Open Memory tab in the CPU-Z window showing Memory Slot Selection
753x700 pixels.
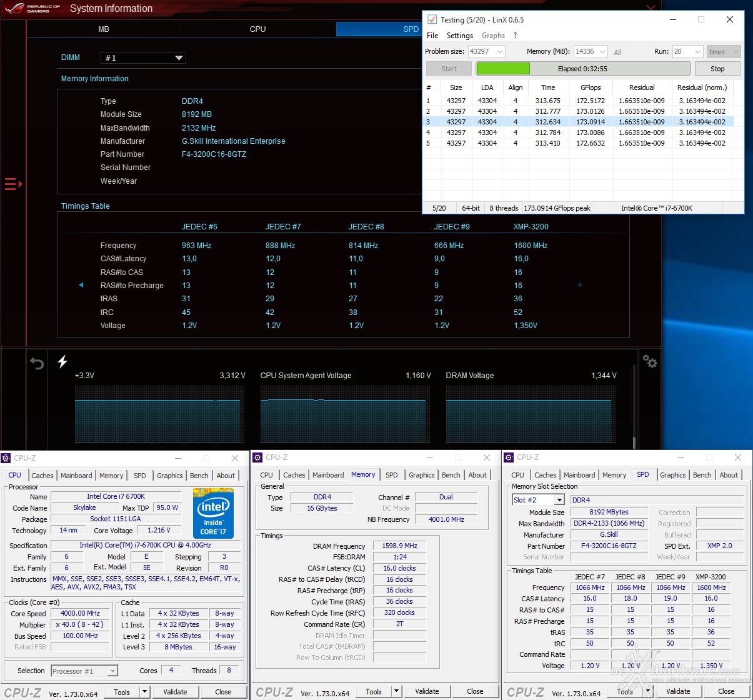pyautogui.click(x=614, y=475)
